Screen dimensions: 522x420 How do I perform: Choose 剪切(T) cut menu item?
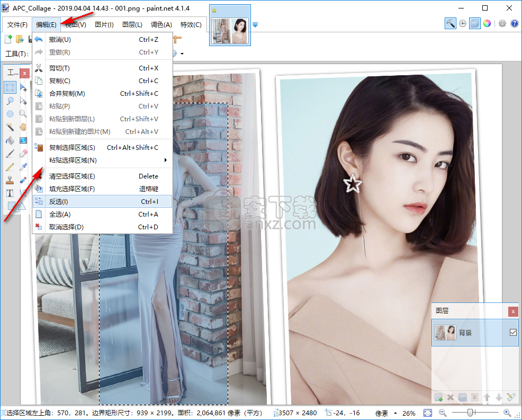tap(102, 68)
